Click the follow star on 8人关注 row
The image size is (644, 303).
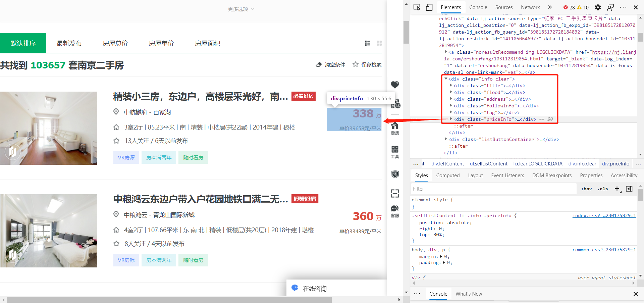(116, 244)
